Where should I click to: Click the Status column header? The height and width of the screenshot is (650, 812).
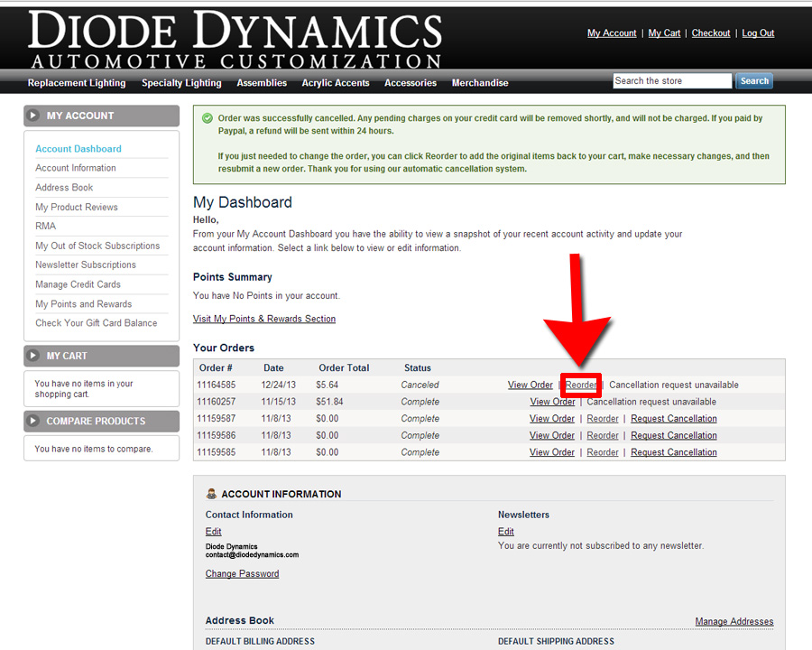[418, 368]
